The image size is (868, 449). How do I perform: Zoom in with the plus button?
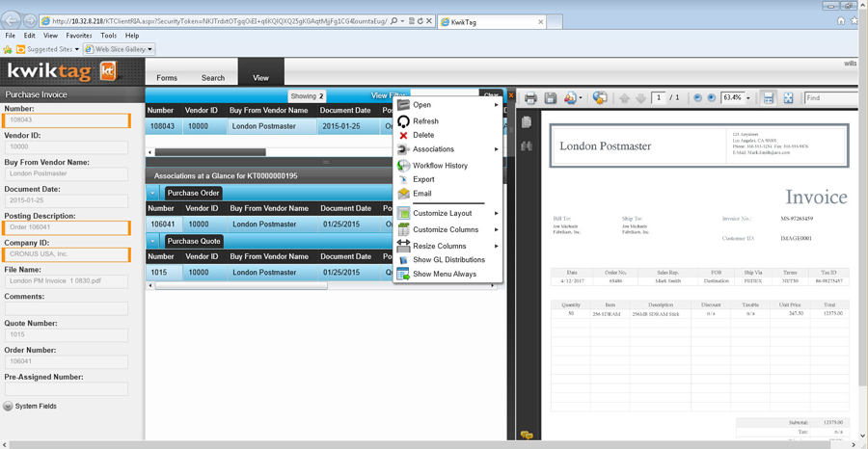coord(712,98)
